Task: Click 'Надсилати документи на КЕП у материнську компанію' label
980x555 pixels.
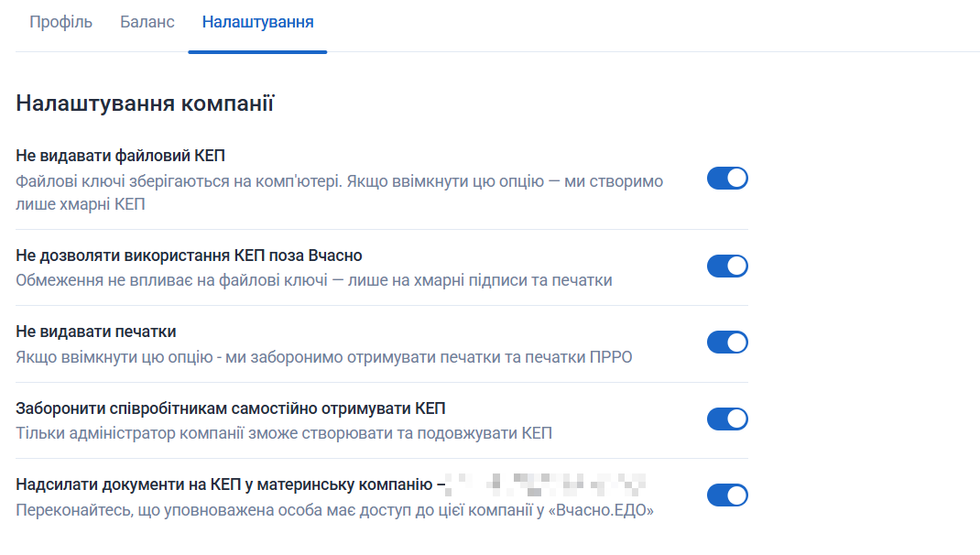Action: pyautogui.click(x=223, y=484)
